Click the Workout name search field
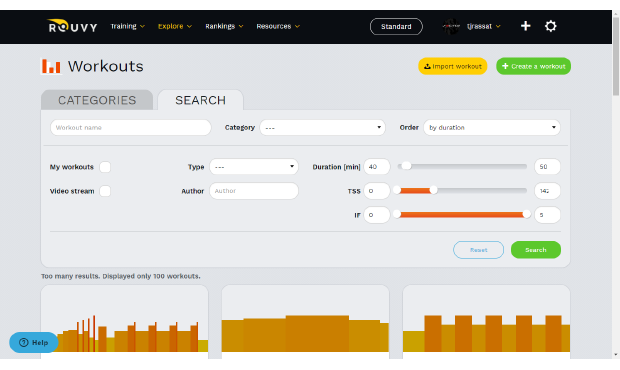Image resolution: width=620 pixels, height=370 pixels. point(130,128)
